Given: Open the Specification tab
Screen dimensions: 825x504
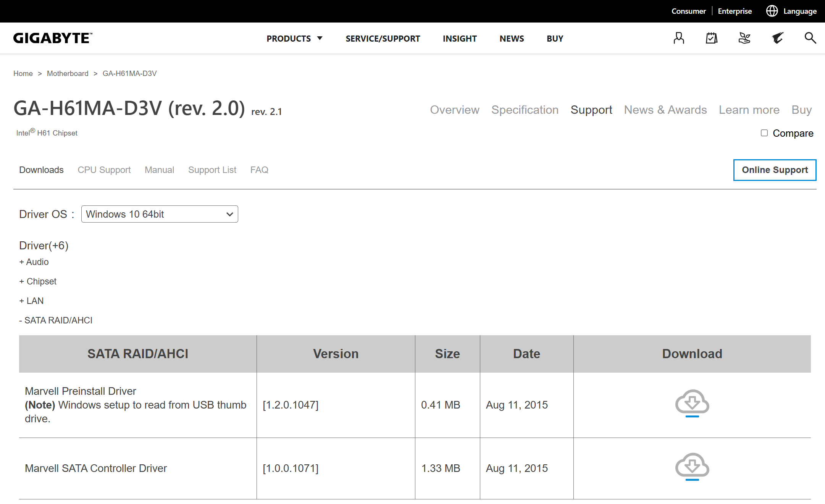Looking at the screenshot, I should 525,110.
